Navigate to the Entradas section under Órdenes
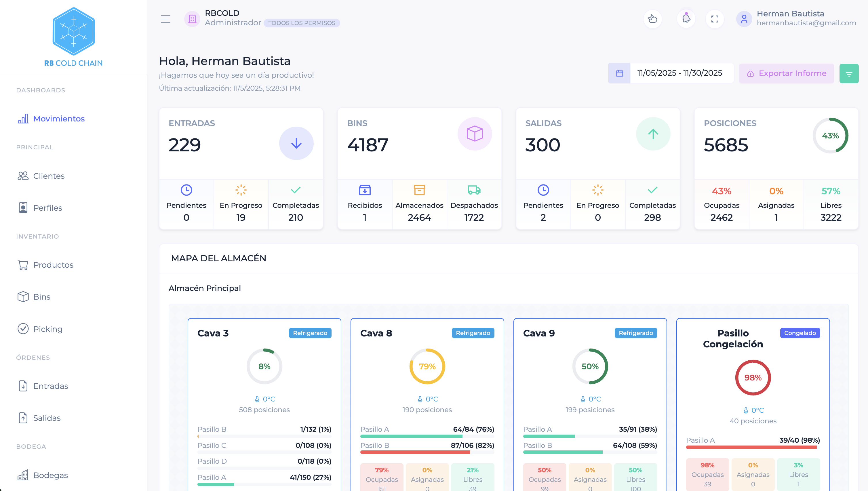The image size is (868, 491). pyautogui.click(x=51, y=386)
